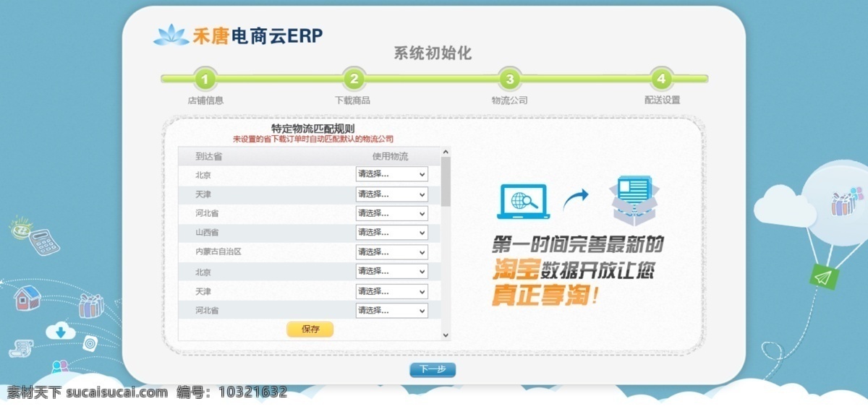Image resolution: width=868 pixels, height=409 pixels.
Task: Click the lotus logo of 禾唐电商云ERP
Action: point(171,35)
